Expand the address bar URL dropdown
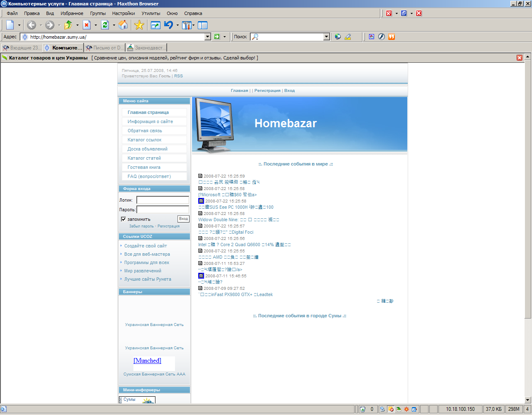 tap(208, 37)
